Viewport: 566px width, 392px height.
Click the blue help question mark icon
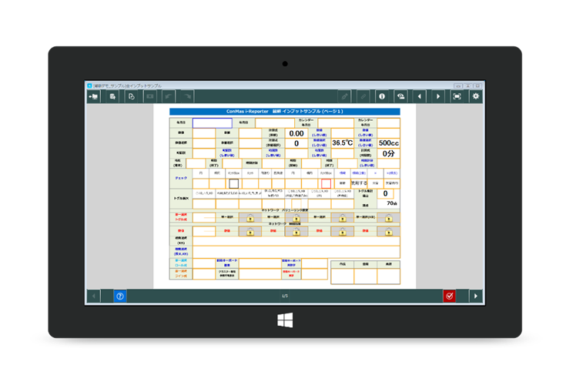point(119,296)
